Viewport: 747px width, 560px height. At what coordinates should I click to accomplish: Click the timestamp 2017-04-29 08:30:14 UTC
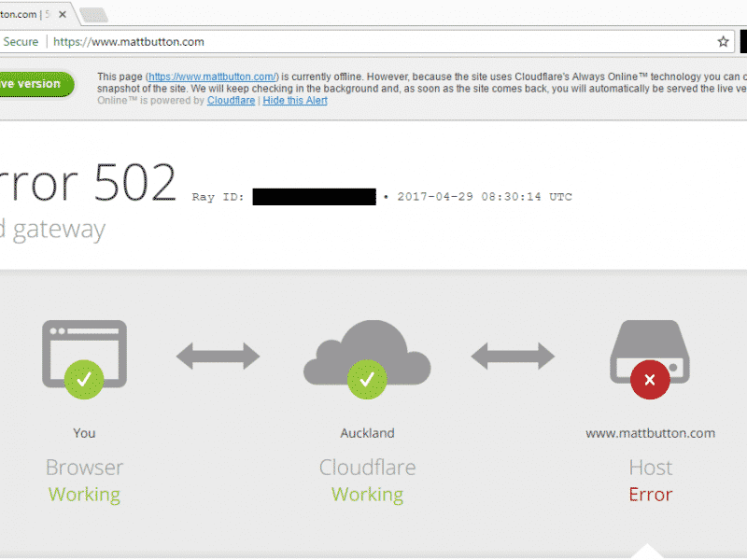tap(485, 197)
